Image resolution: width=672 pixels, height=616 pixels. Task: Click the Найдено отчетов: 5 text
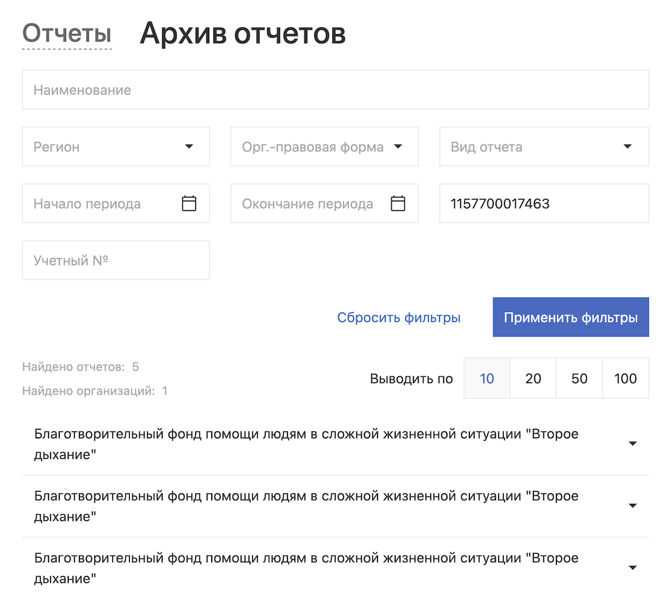(x=81, y=367)
